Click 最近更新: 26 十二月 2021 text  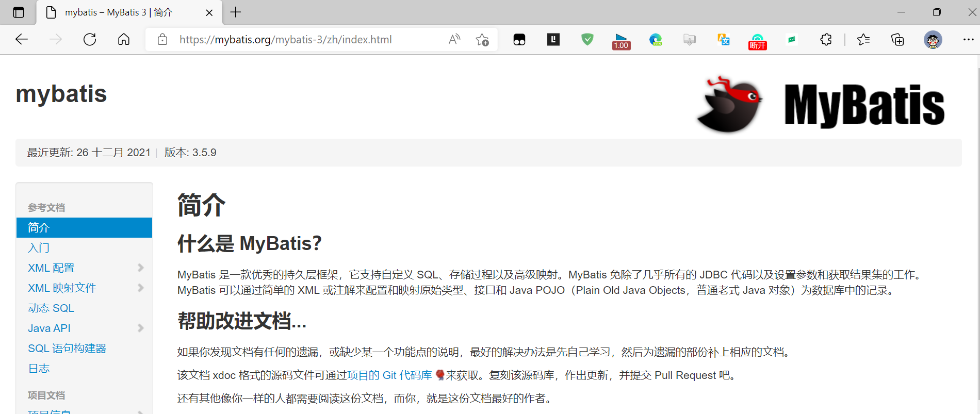(89, 153)
